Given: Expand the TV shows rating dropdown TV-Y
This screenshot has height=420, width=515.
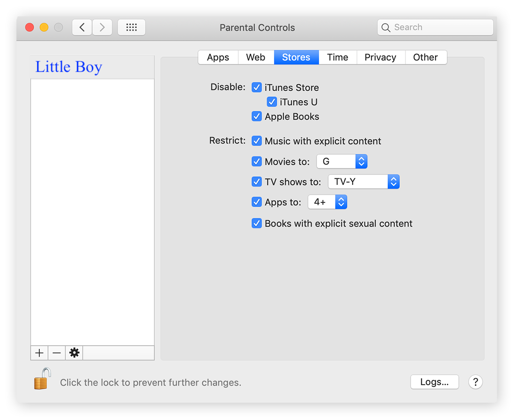Looking at the screenshot, I should click(x=363, y=182).
